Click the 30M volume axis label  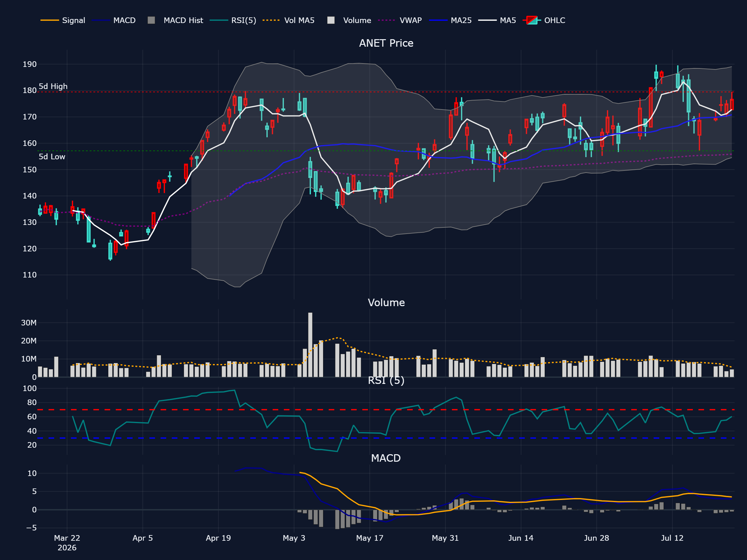[x=29, y=323]
